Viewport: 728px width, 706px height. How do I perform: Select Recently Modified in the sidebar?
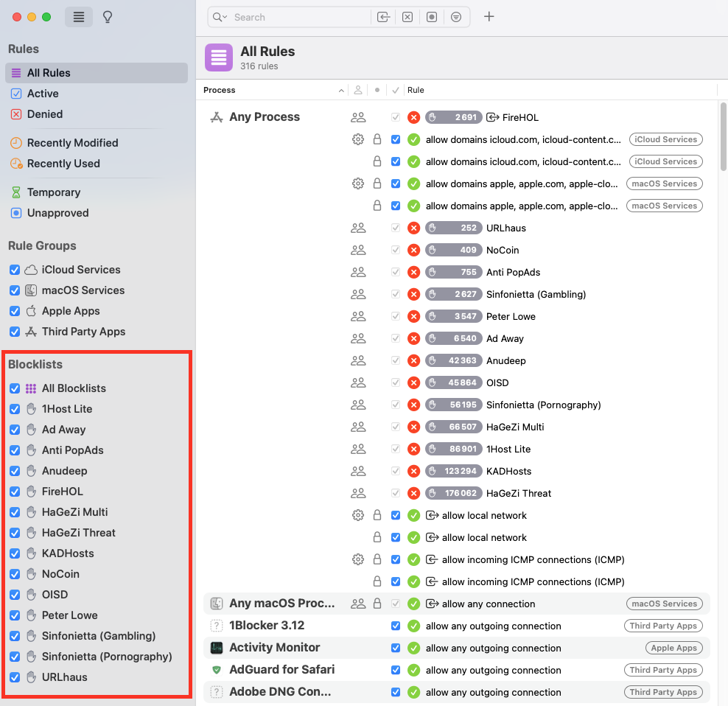point(72,143)
